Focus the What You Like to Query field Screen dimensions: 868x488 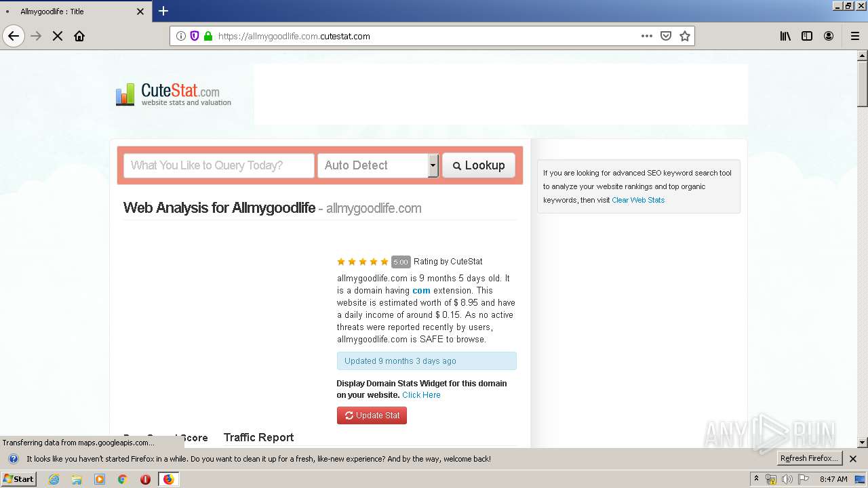219,165
